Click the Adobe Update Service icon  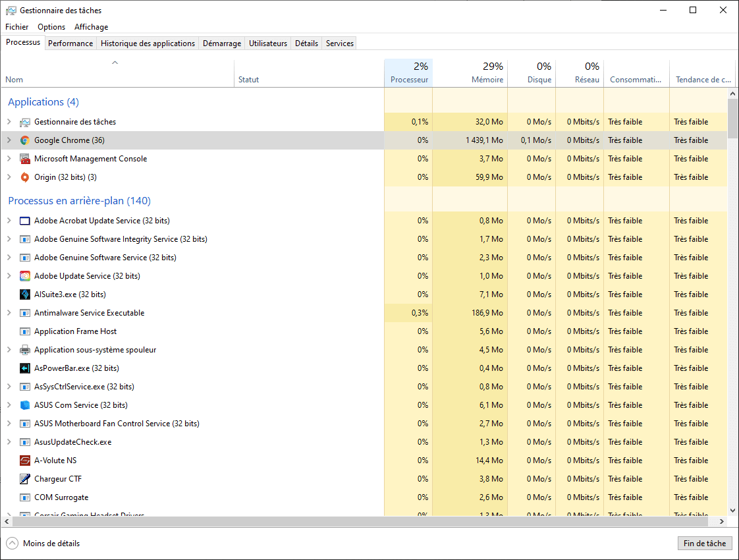25,276
